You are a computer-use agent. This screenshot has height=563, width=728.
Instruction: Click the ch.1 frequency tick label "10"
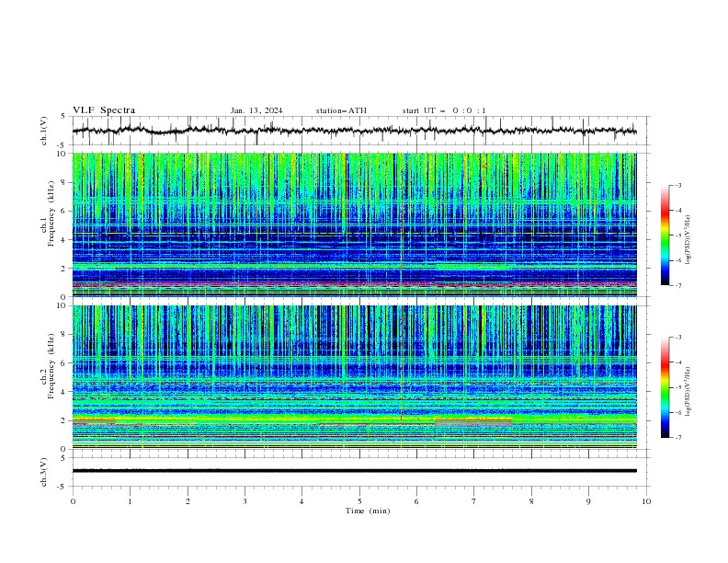pos(63,154)
